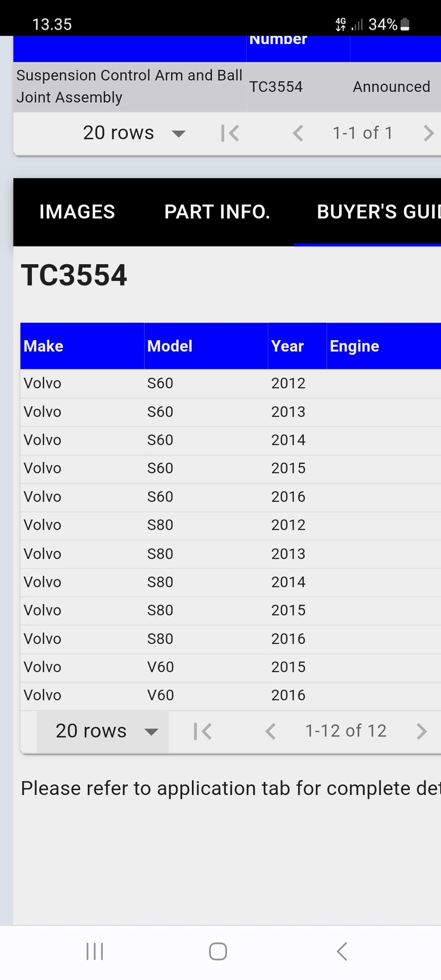Switch to the PART INFO. tab
The height and width of the screenshot is (980, 441).
[x=217, y=212]
